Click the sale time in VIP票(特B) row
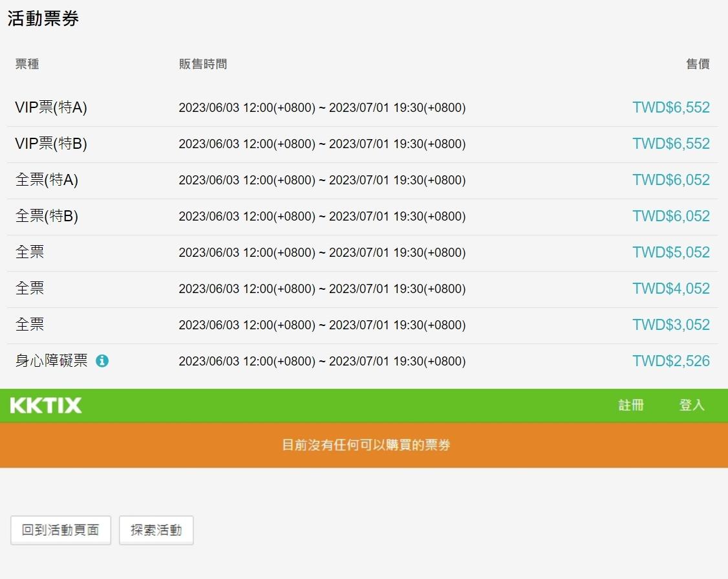 tap(322, 144)
